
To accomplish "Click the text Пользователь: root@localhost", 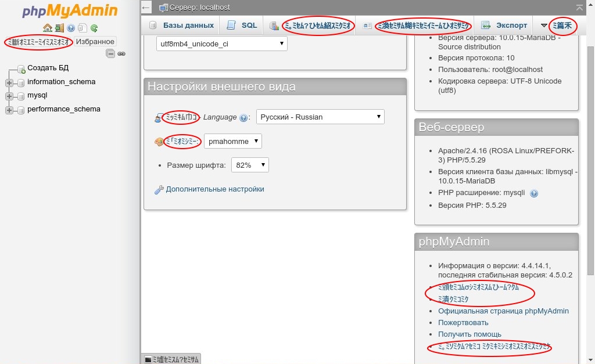I will coord(490,70).
